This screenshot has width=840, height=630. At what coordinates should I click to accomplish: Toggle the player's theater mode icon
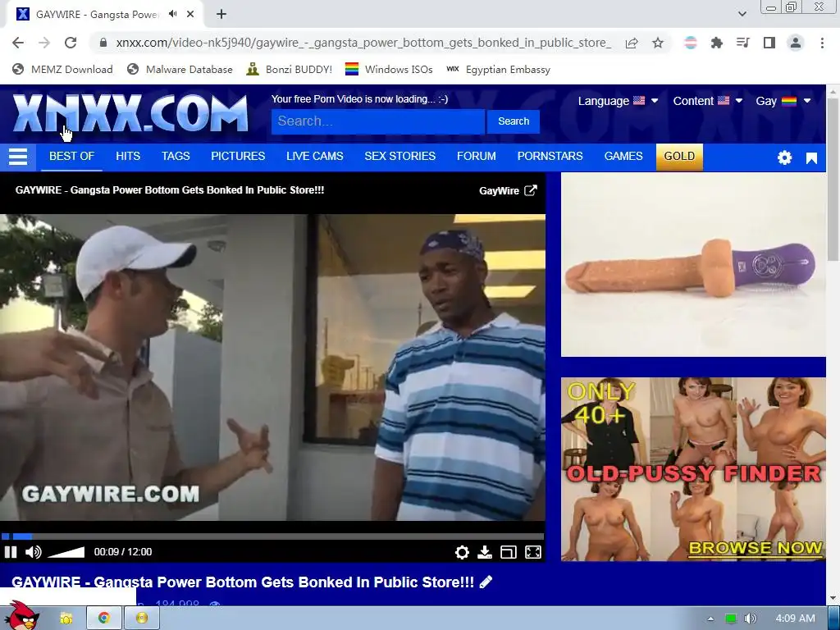point(509,552)
